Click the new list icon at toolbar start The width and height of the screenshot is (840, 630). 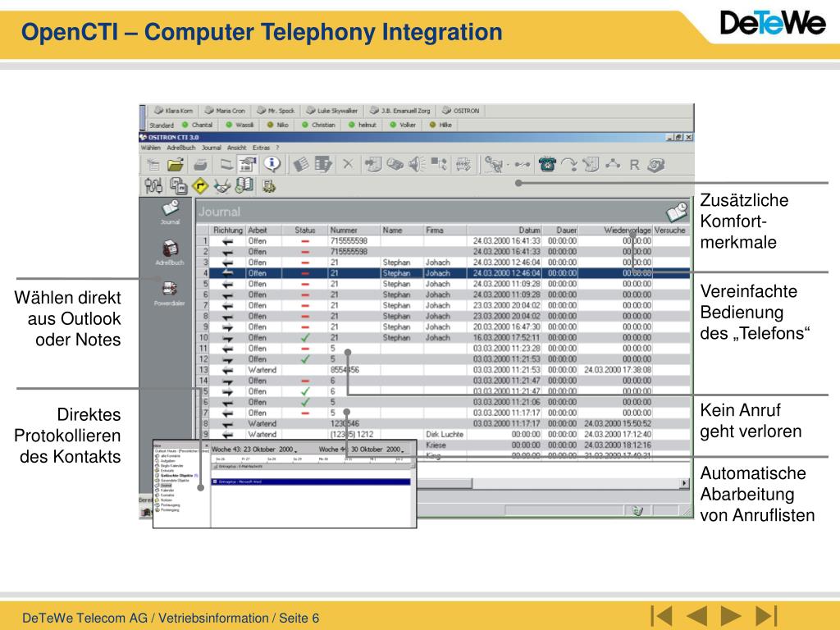(153, 165)
